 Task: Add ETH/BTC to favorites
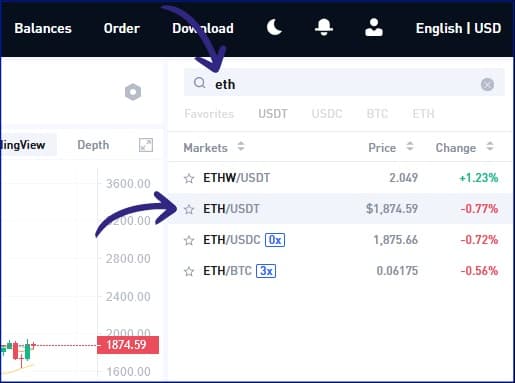(x=189, y=271)
